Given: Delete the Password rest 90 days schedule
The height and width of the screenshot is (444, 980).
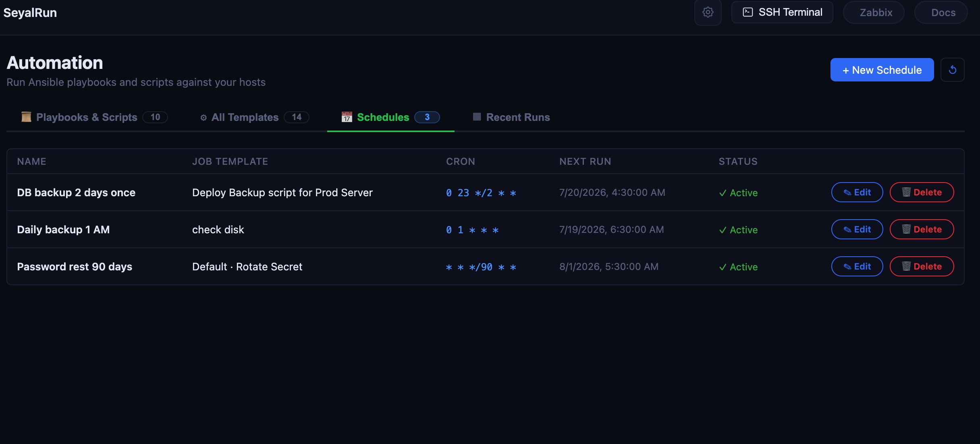Looking at the screenshot, I should pos(922,266).
